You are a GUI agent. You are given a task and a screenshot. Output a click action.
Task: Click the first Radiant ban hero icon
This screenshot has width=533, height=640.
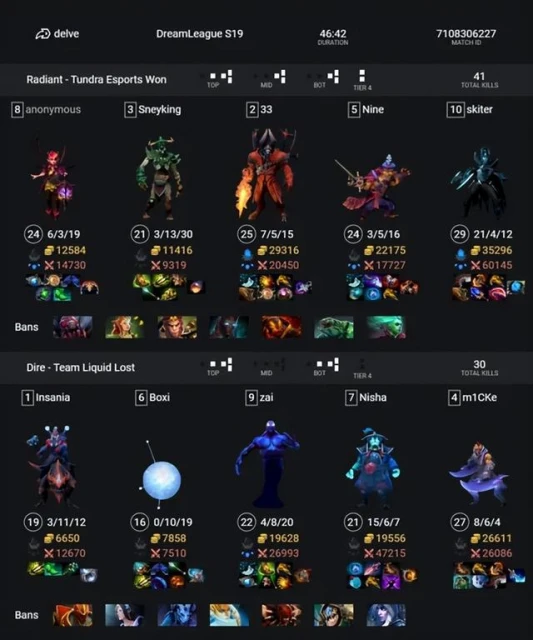point(73,327)
